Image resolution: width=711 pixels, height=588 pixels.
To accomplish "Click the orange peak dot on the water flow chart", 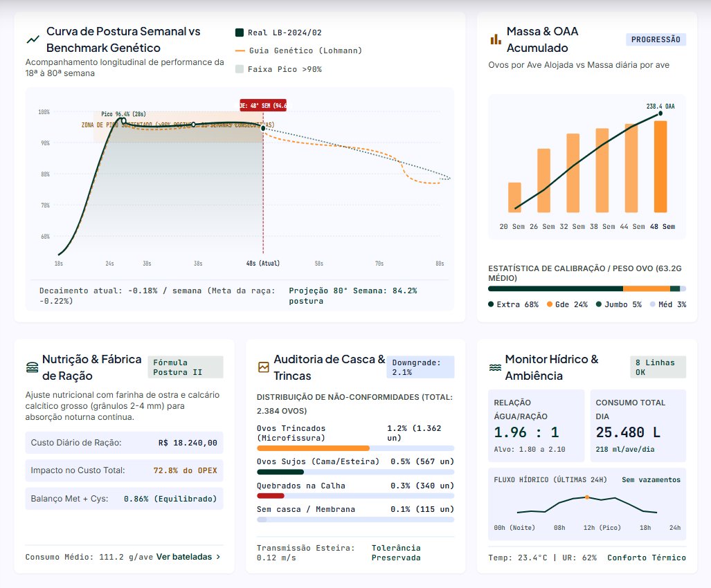I will [587, 497].
